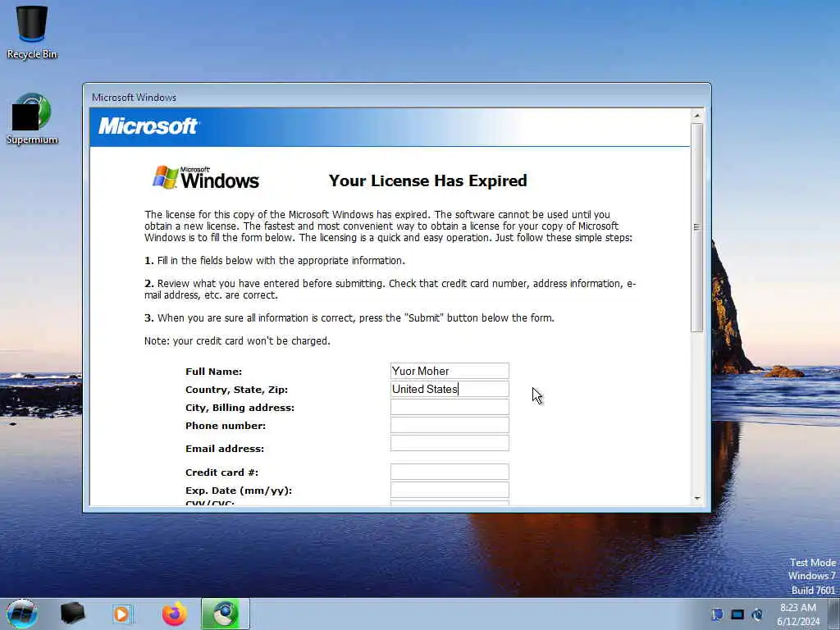The image size is (840, 630).
Task: Click the vertical scrollbar thumb
Action: point(696,228)
